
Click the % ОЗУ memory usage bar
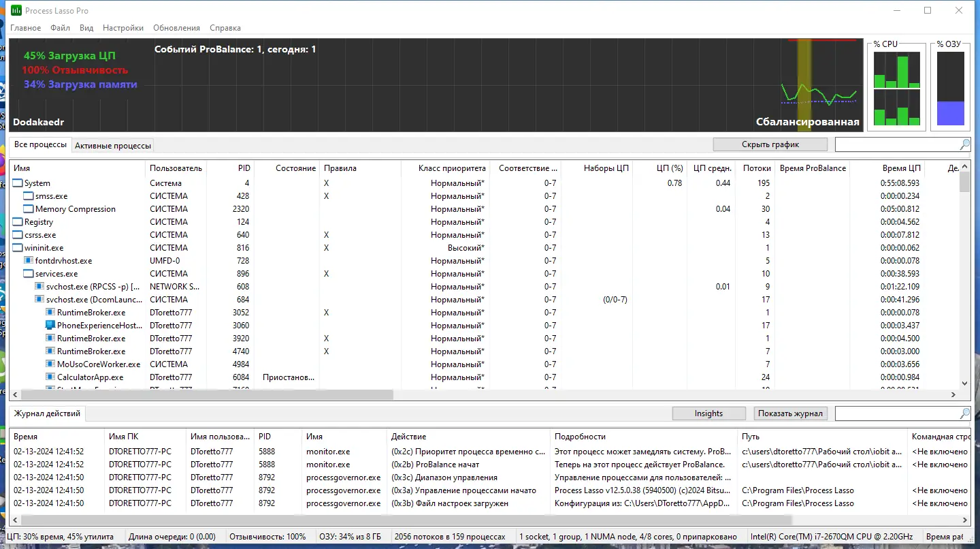point(951,89)
